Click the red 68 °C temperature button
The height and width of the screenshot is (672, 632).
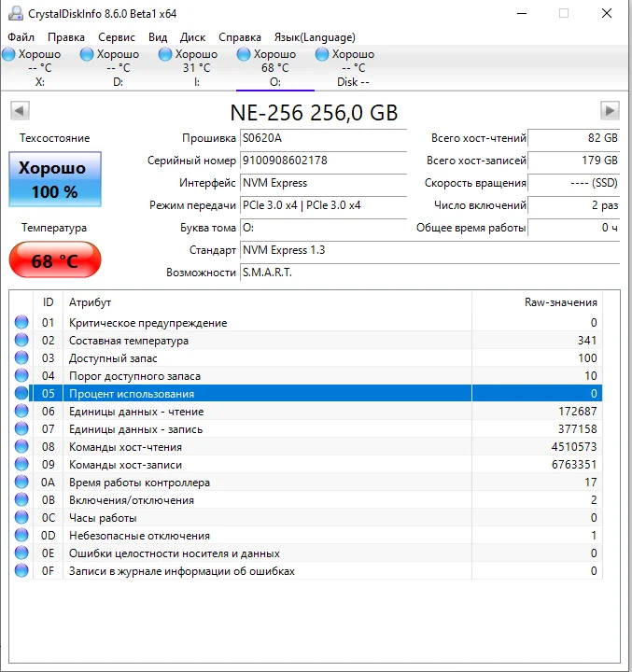coord(55,259)
